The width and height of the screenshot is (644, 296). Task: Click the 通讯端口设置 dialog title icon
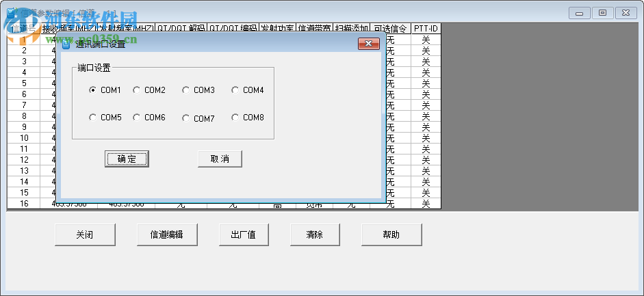click(66, 44)
